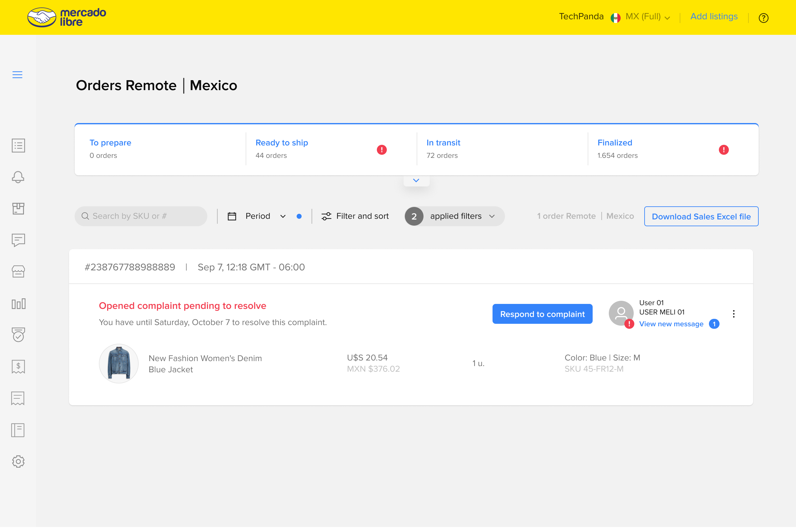Click the Search by SKU input field
The image size is (796, 532).
pyautogui.click(x=141, y=216)
